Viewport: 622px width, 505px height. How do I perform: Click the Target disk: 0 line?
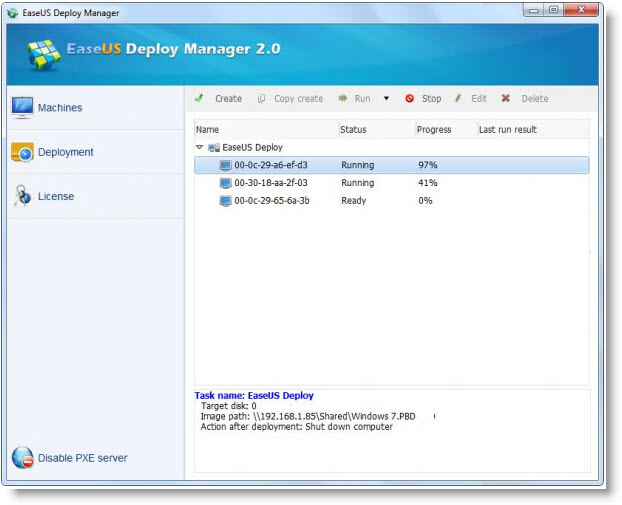pyautogui.click(x=228, y=406)
